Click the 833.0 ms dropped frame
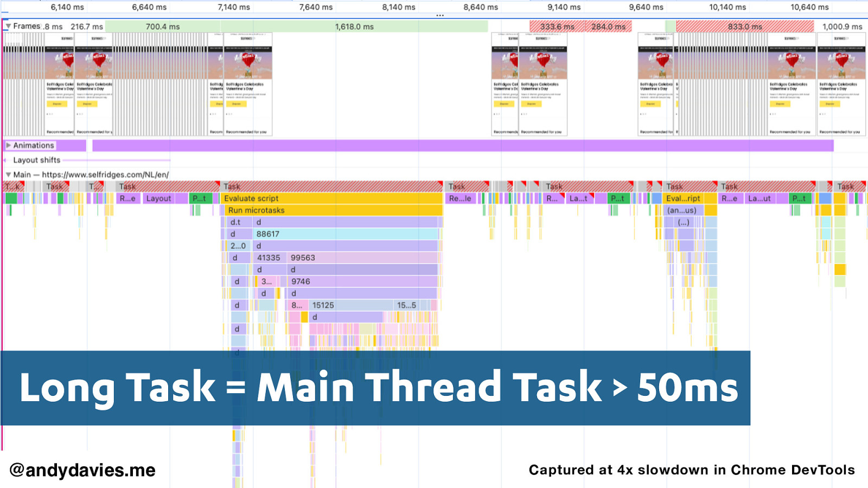 tap(744, 27)
